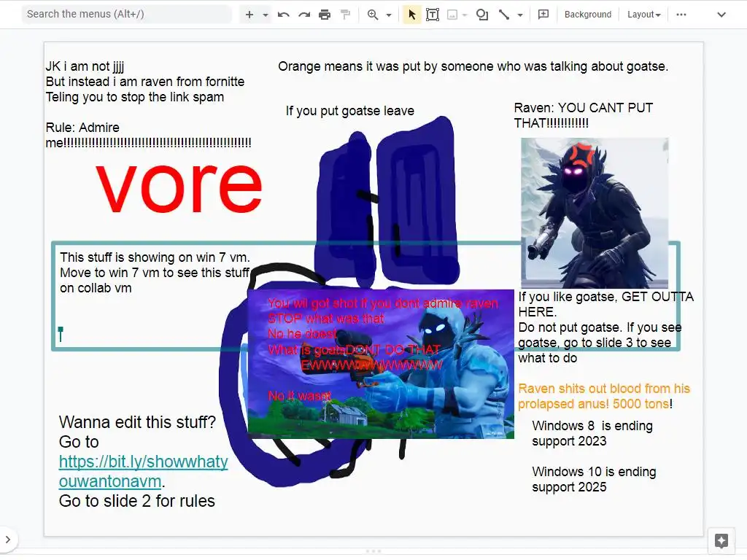Collapse the menus with the chevron down
Image resolution: width=747 pixels, height=560 pixels.
(x=721, y=15)
